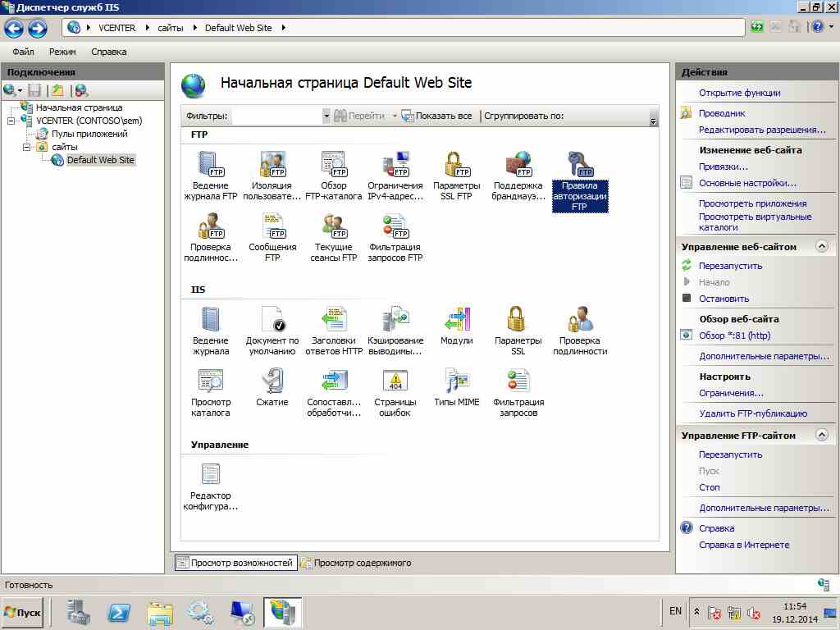Click the EN language indicator
This screenshot has height=630, width=840.
(x=676, y=611)
